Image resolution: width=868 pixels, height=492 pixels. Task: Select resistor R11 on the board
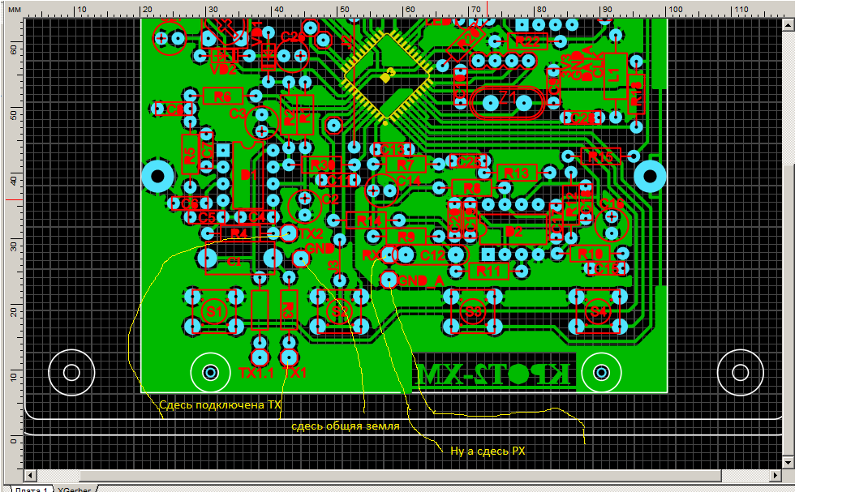point(489,271)
